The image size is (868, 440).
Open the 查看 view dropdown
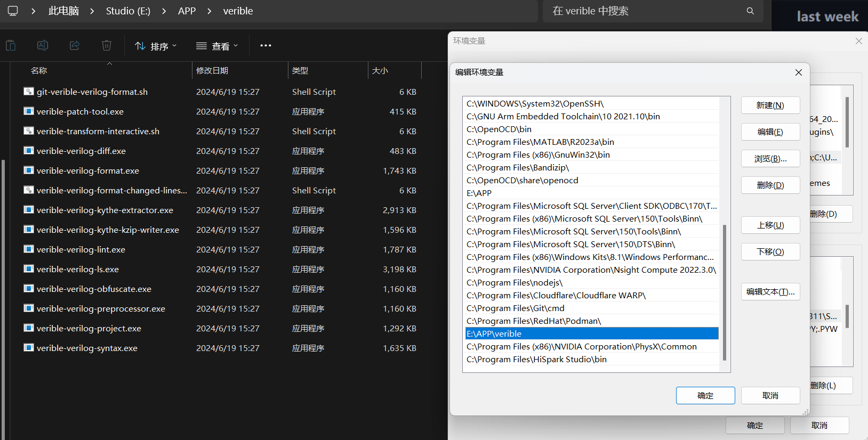pyautogui.click(x=216, y=46)
